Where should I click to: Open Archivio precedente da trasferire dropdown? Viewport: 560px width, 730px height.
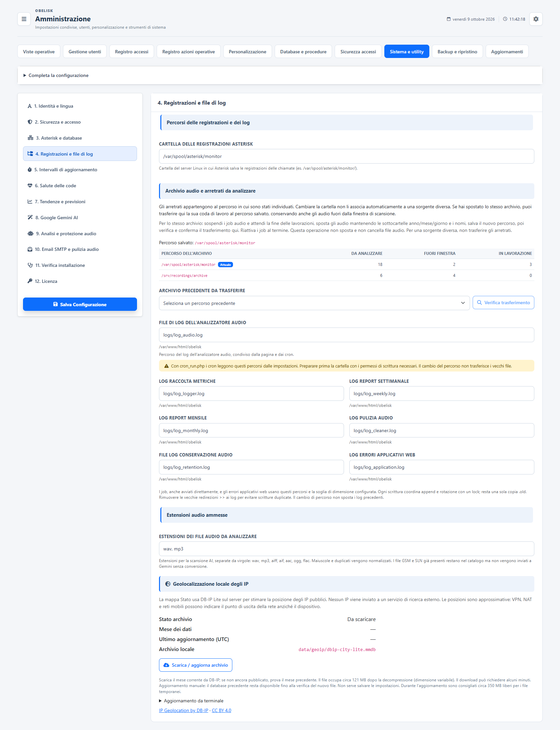(314, 303)
